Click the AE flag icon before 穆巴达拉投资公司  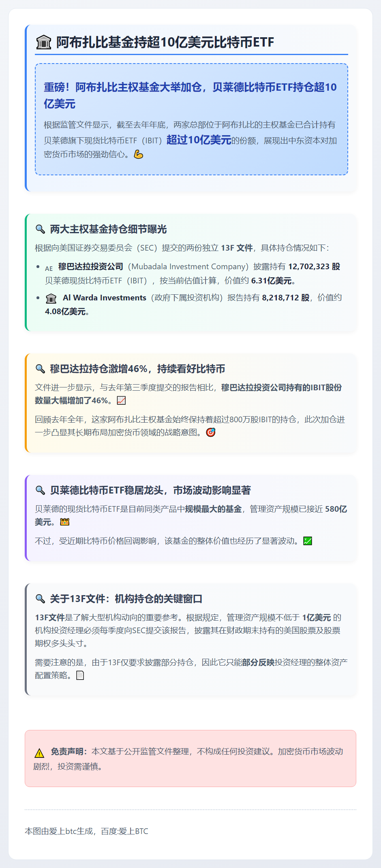[x=49, y=268]
